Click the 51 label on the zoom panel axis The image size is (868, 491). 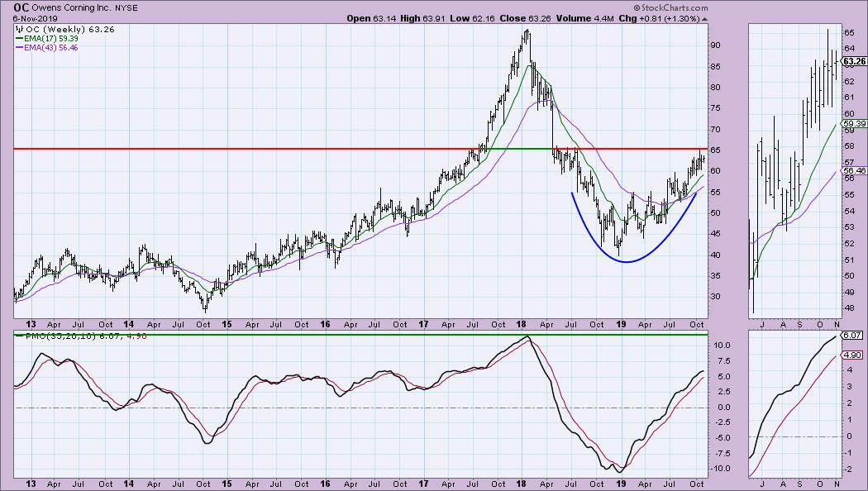point(849,260)
